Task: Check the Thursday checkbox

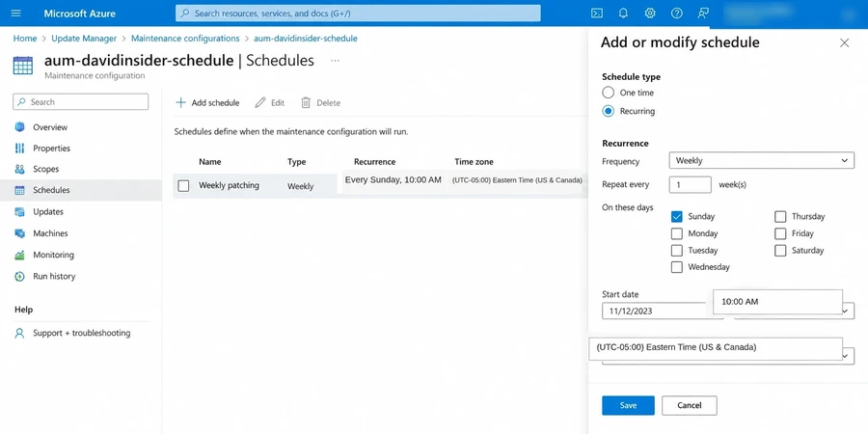Action: pyautogui.click(x=780, y=216)
